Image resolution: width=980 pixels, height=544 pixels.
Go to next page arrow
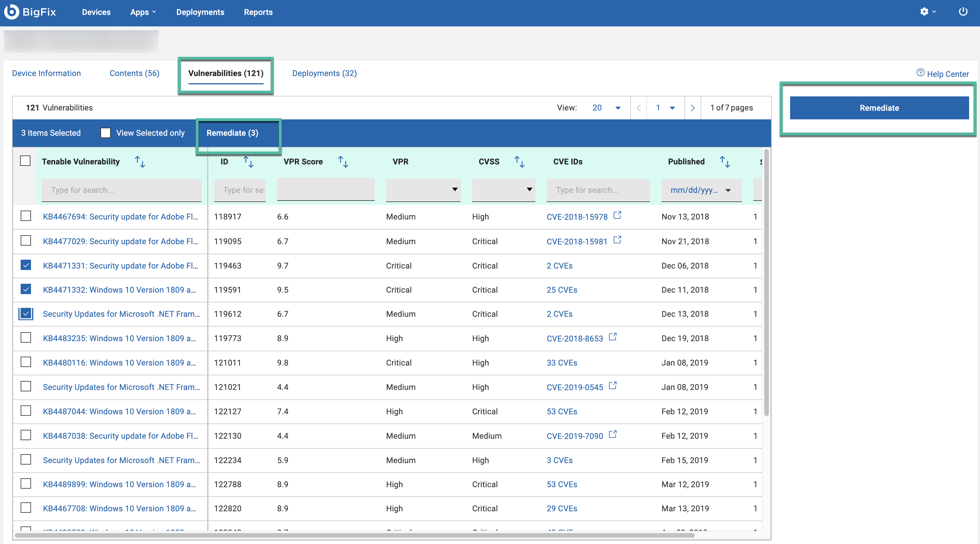(x=692, y=108)
